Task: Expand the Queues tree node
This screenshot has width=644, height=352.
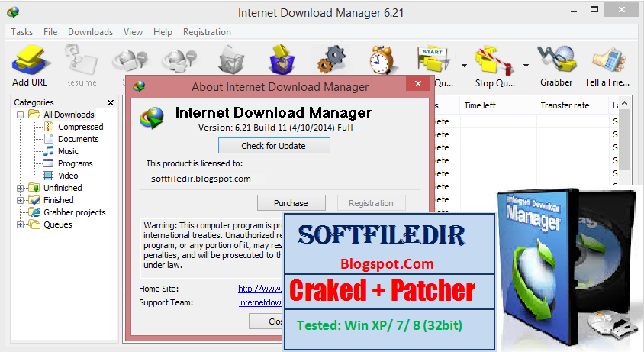Action: (x=20, y=225)
